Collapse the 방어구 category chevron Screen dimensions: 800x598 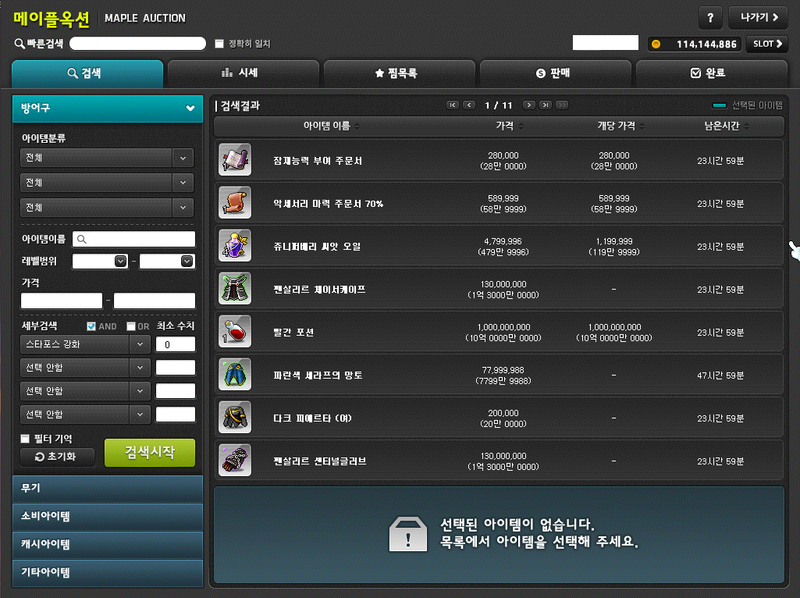click(190, 108)
